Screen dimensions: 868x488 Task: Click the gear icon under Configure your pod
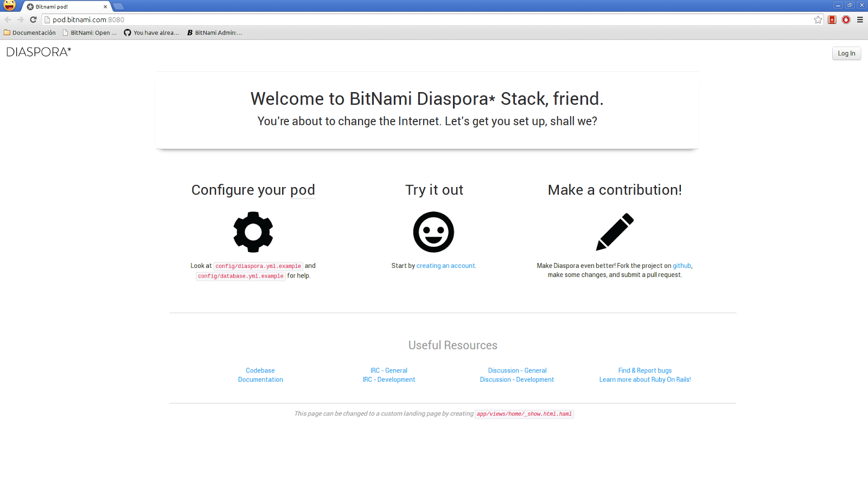click(x=253, y=232)
